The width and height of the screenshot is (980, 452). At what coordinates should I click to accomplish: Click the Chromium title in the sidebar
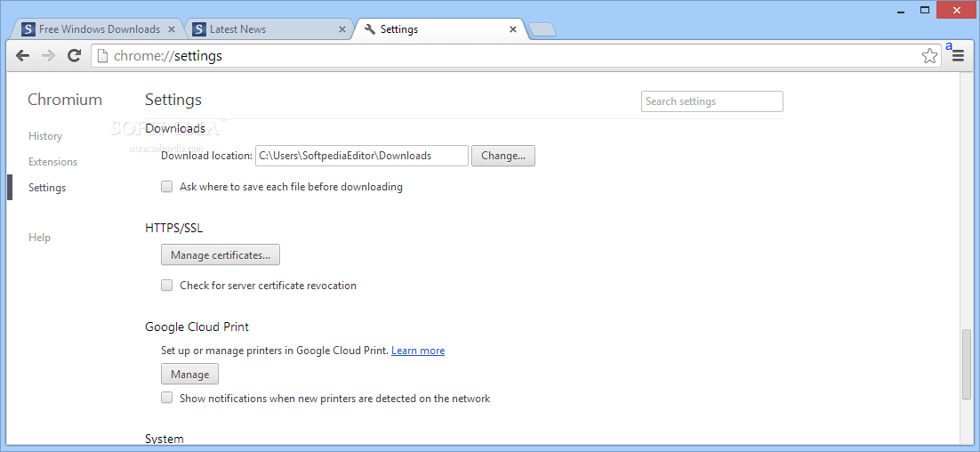(x=65, y=100)
